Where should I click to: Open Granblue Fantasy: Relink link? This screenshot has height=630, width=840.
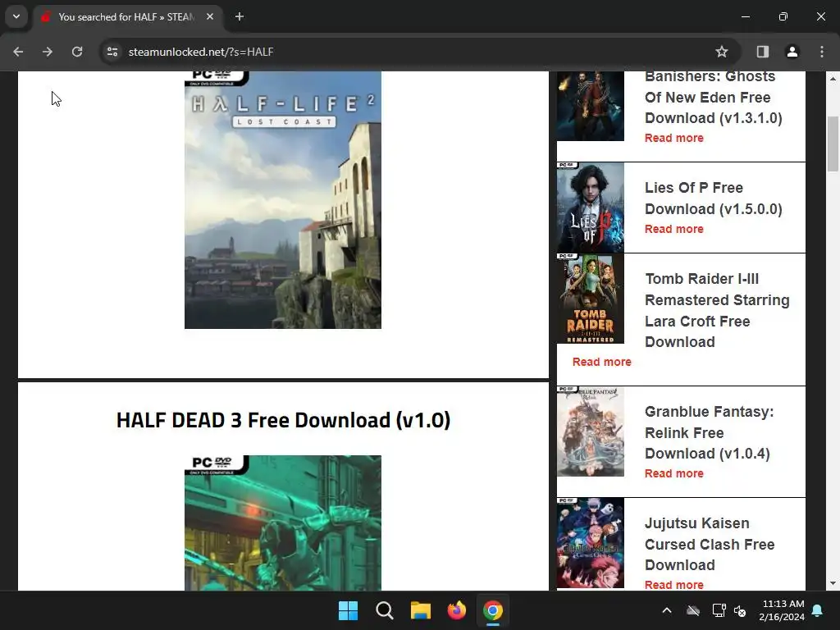(710, 432)
